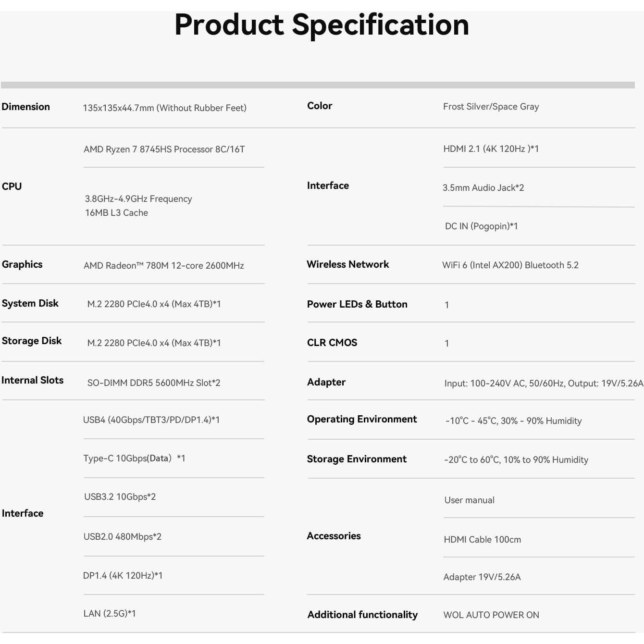Viewport: 644px width, 644px height.
Task: Click the HDMI 2.1 4K 120Hz entry
Action: [x=491, y=149]
